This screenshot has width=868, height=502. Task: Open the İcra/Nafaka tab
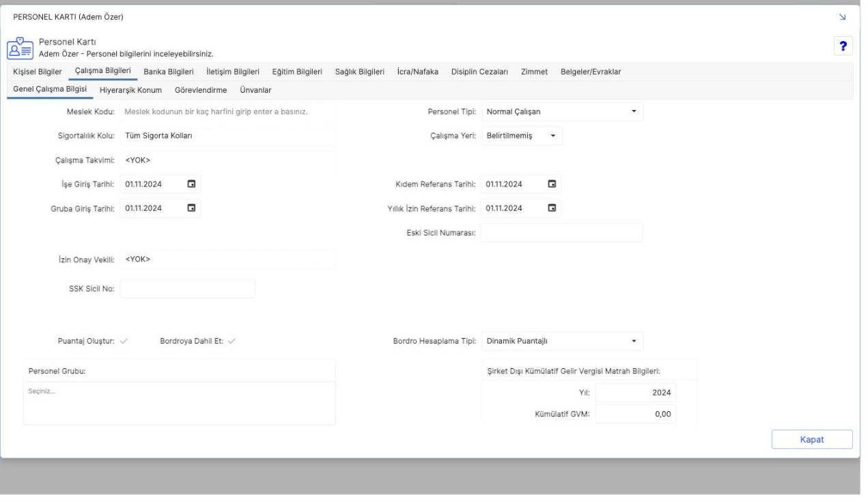[417, 72]
